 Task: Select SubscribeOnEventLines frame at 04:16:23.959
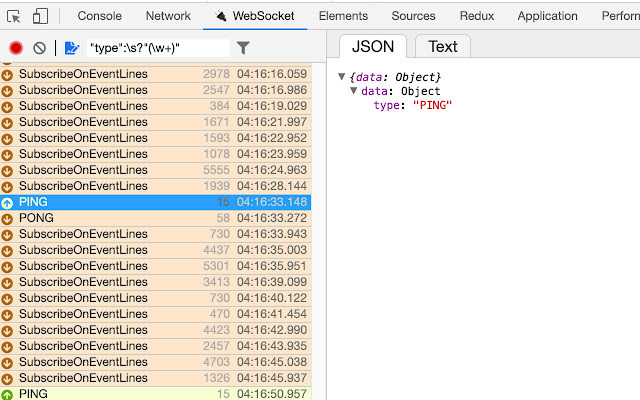[x=156, y=154]
